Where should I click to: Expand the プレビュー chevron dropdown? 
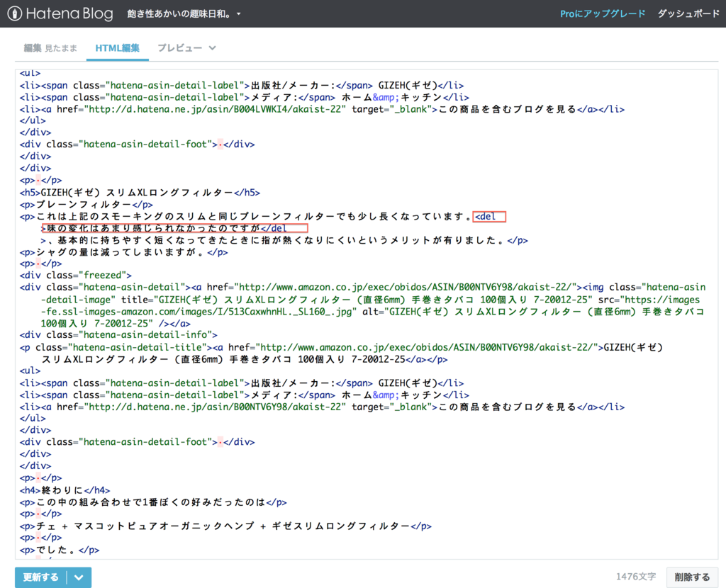(x=212, y=48)
